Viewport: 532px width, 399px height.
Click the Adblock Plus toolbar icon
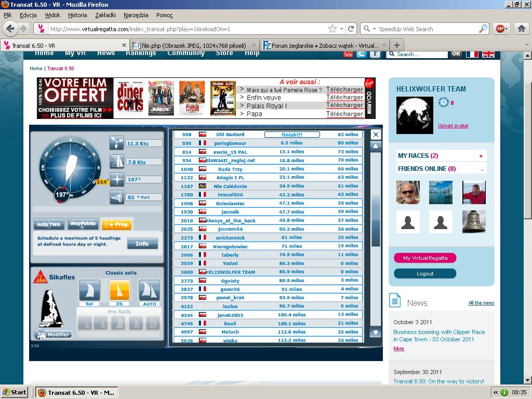(500, 29)
